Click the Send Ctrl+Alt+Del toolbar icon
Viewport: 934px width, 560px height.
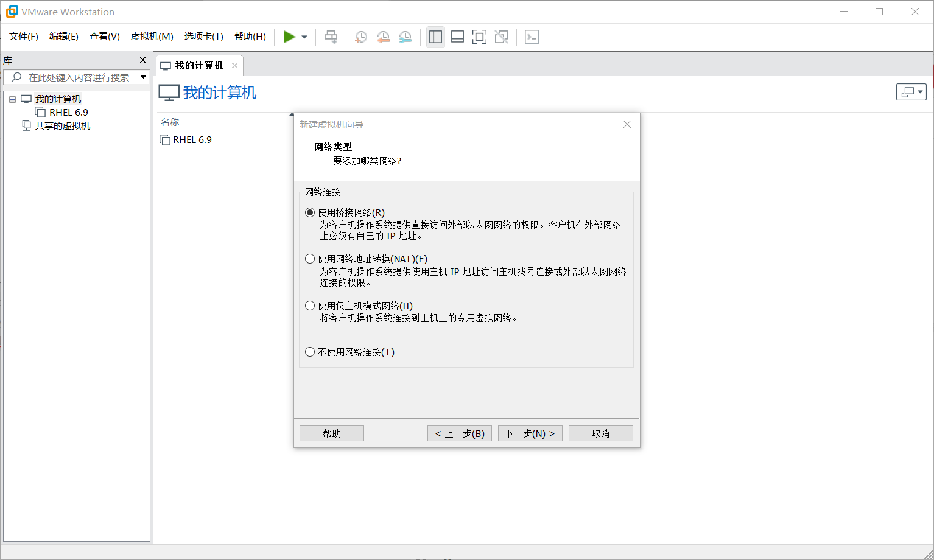click(x=331, y=37)
